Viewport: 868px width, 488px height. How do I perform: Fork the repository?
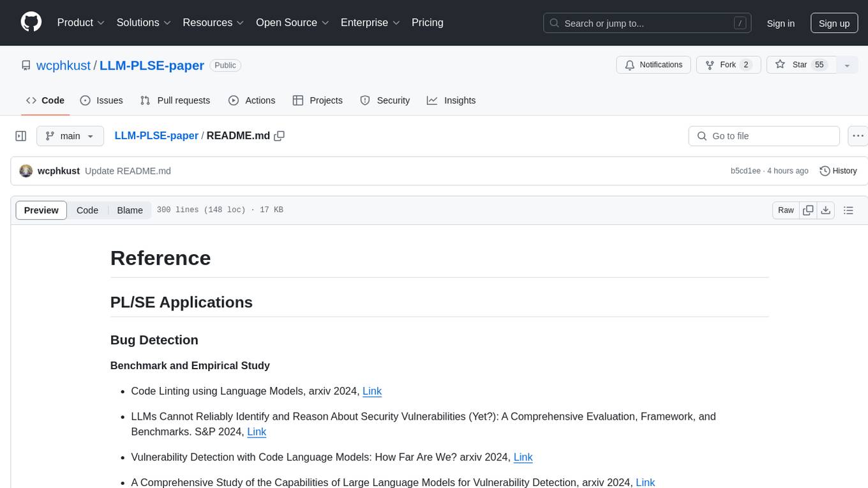pos(728,65)
